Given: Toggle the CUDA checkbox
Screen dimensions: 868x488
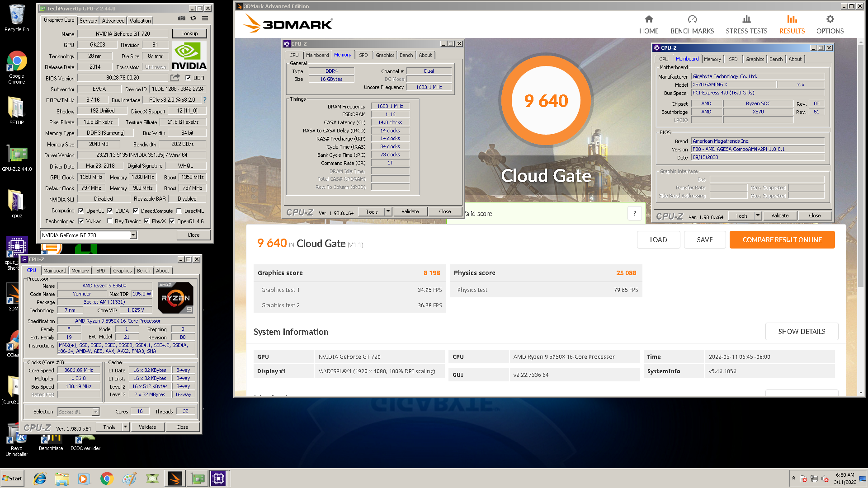Looking at the screenshot, I should tap(110, 211).
